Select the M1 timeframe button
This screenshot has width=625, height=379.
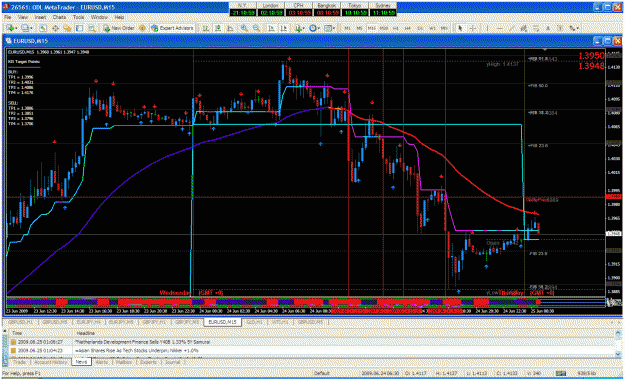point(348,28)
